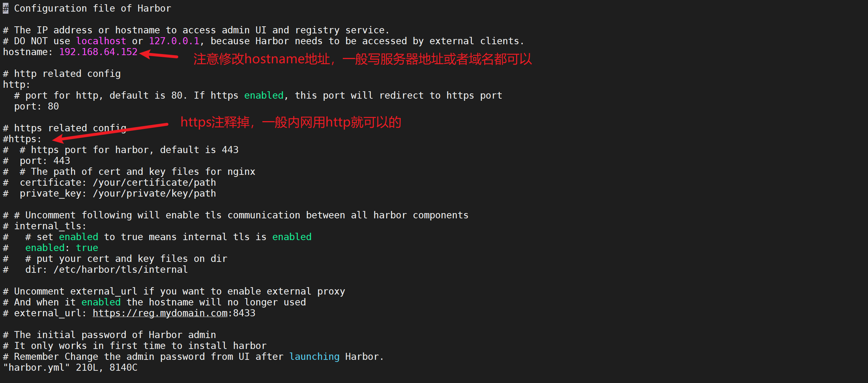Click the blue 'launching' word
The height and width of the screenshot is (383, 868).
(x=314, y=357)
